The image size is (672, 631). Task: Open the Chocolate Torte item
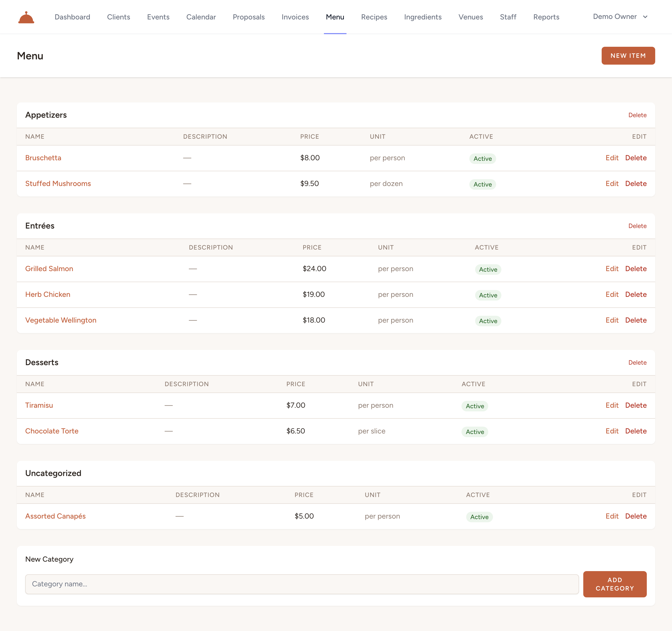coord(52,431)
